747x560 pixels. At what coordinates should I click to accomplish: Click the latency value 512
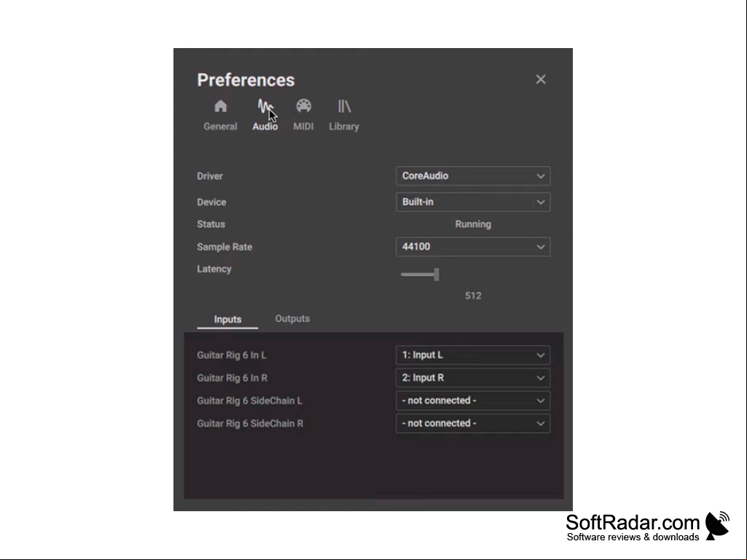[x=473, y=296]
